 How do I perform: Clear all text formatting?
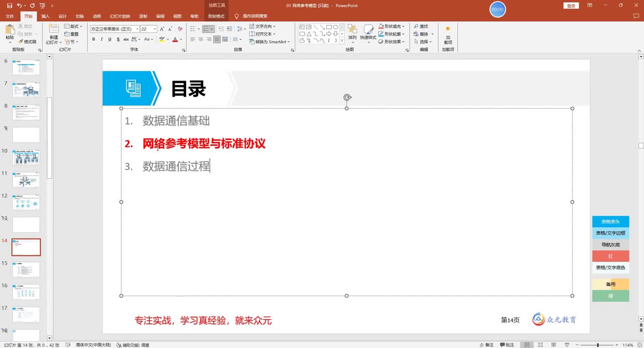pos(179,29)
